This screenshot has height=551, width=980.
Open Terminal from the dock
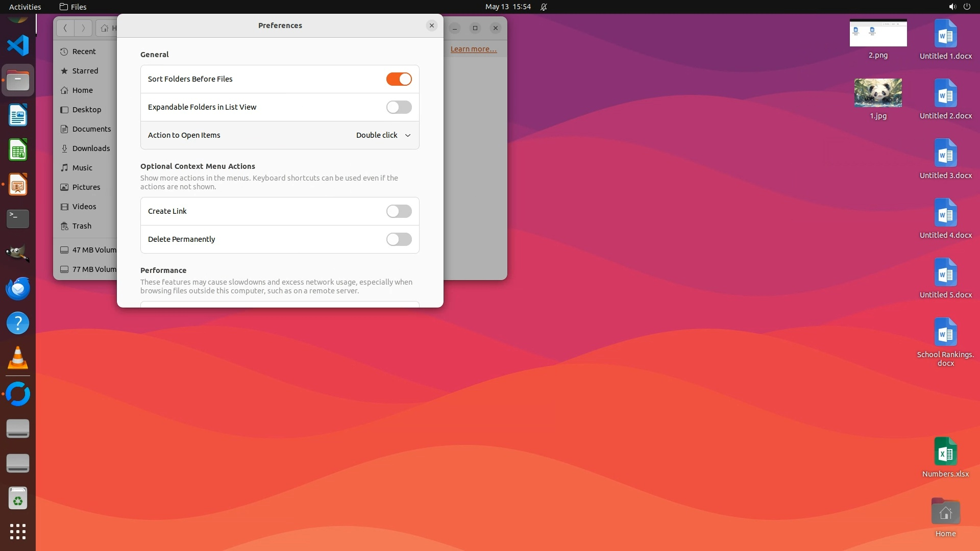click(x=18, y=219)
